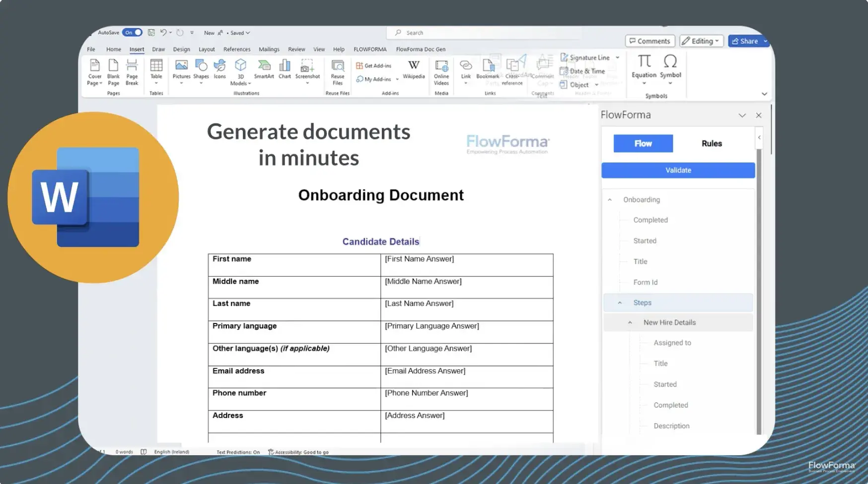Toggle AutoSave off

[132, 32]
